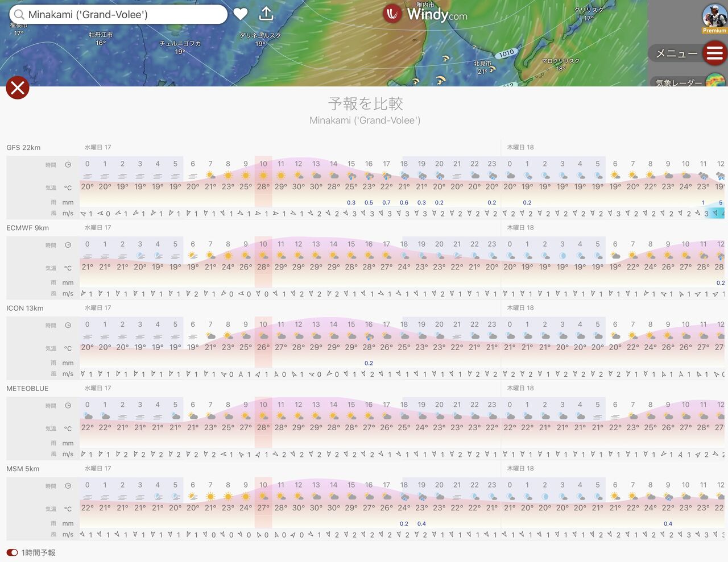Close the forecast comparison panel

[x=18, y=88]
